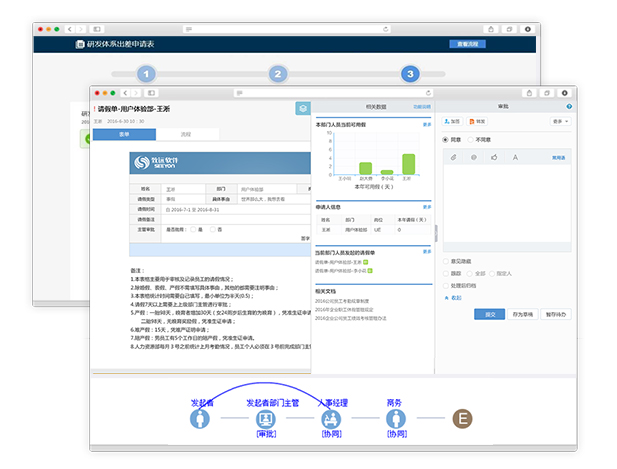Click the blue layers icon beside the form title

302,107
